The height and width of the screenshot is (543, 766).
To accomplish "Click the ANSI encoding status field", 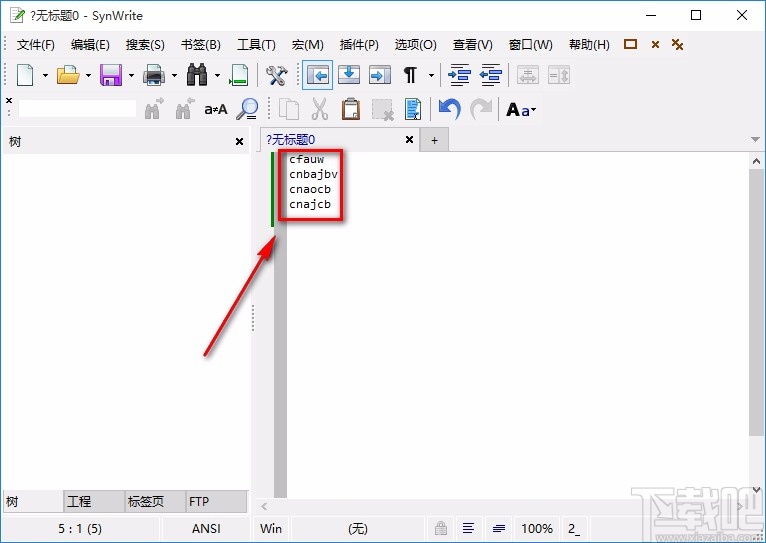I will 206,528.
